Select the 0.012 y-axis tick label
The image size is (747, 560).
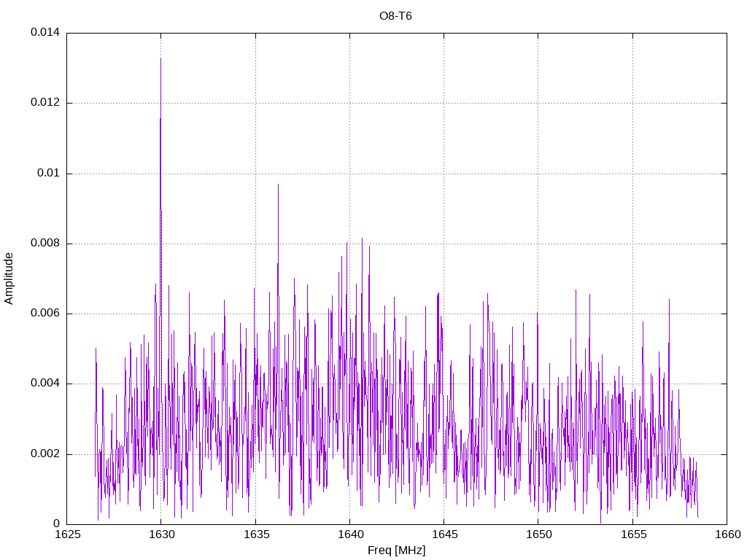(x=44, y=103)
